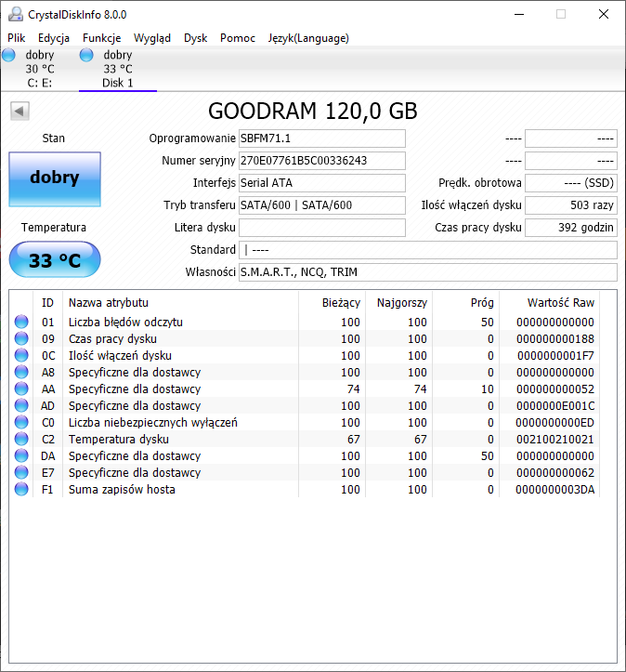Click status orb of C: E: disk
Screen dimensions: 626x672
coord(8,55)
